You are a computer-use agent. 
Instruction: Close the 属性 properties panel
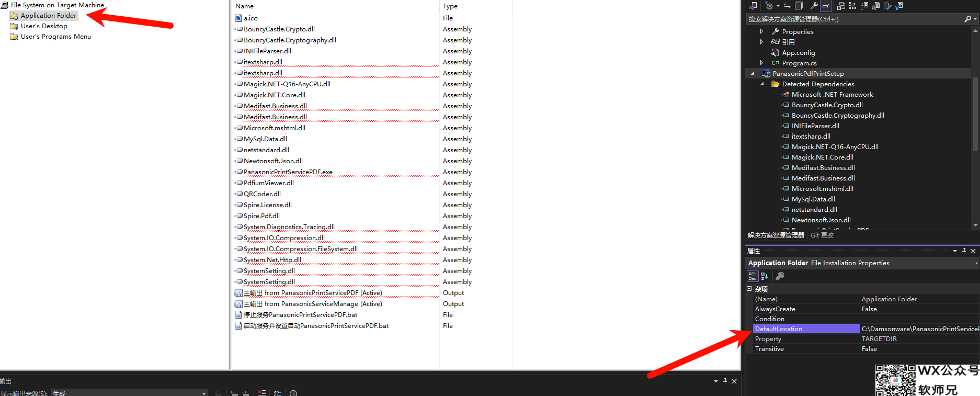coord(973,251)
